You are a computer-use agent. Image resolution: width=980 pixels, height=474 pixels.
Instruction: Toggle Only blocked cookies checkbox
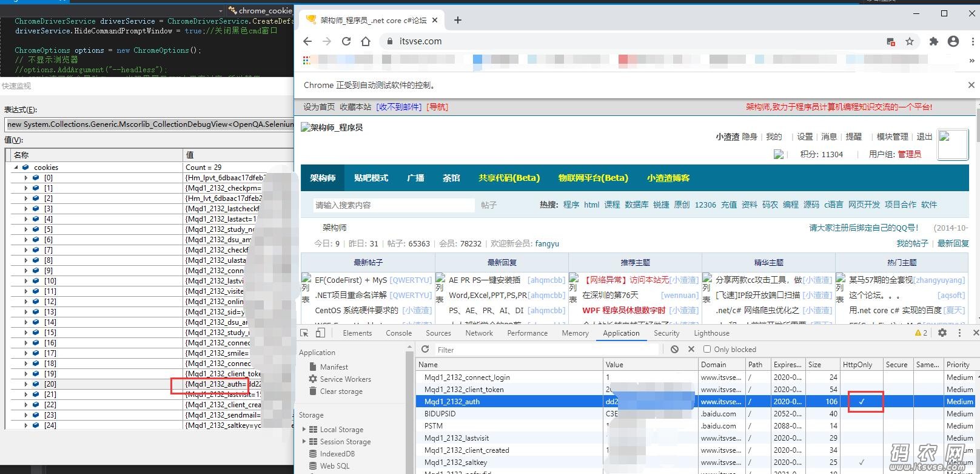click(x=707, y=350)
